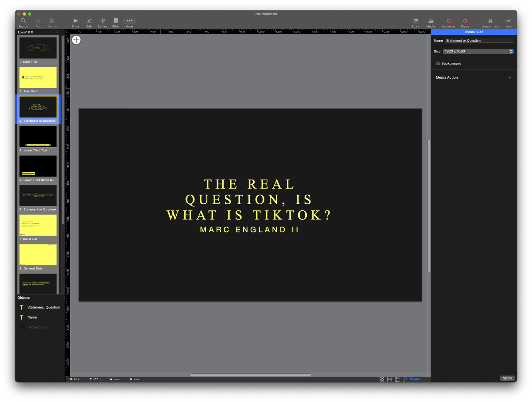Enable the Background checkbox
Viewport: 532px width, 402px height.
[438, 64]
